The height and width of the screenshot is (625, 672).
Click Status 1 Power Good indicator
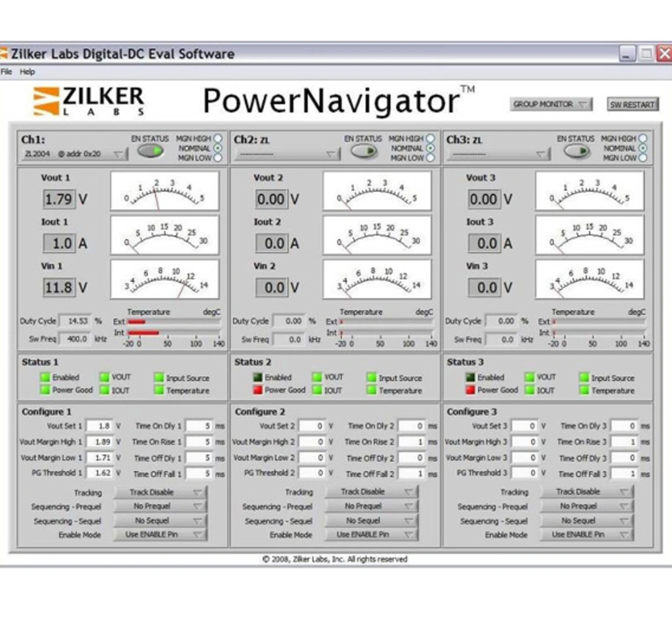[45, 390]
